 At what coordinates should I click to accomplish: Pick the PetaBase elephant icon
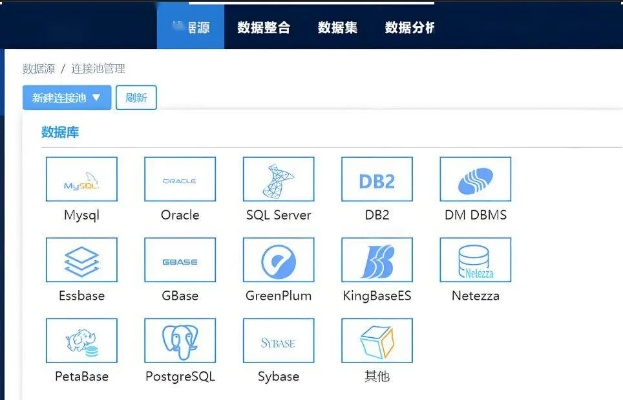click(x=82, y=342)
